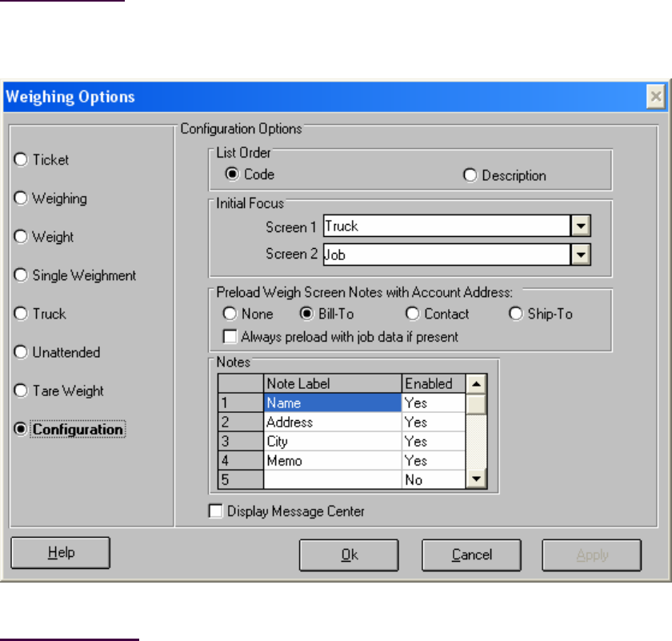Click Enabled cell for note row 5
The image size is (672, 641).
[432, 480]
